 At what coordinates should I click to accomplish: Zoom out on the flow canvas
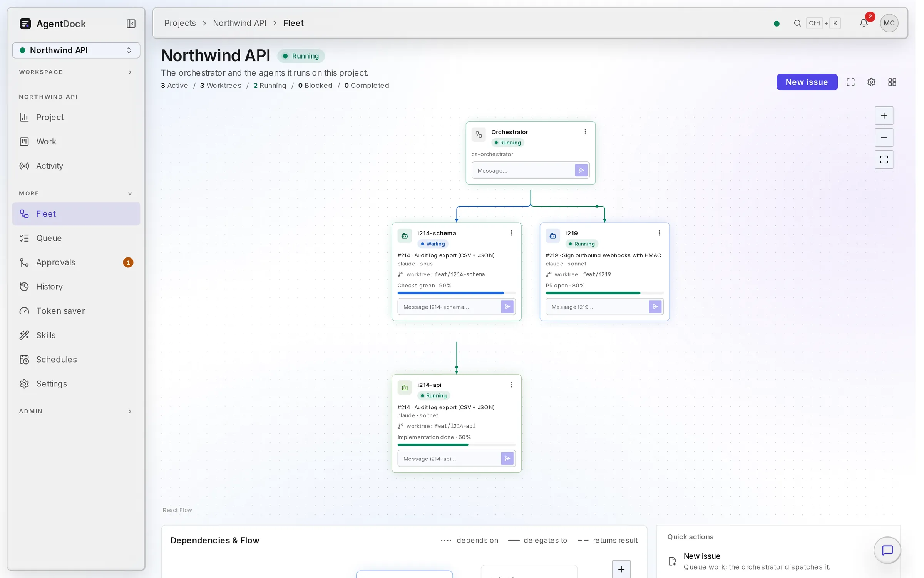coord(884,138)
